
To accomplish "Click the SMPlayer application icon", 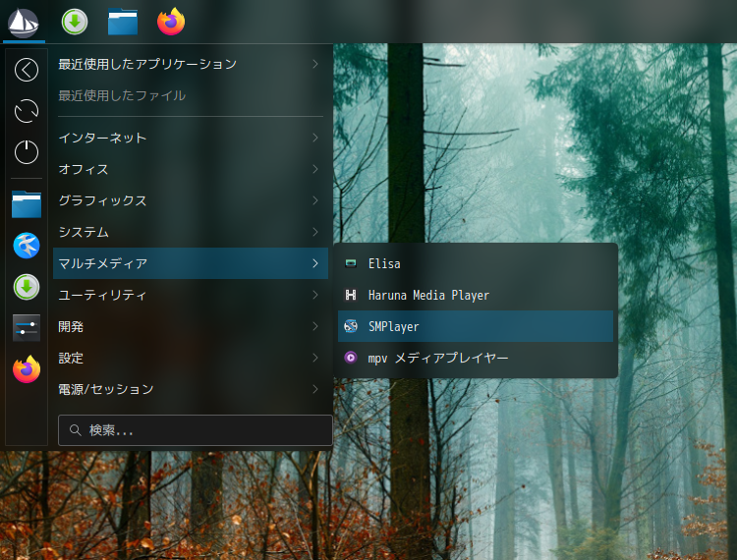I will point(351,326).
